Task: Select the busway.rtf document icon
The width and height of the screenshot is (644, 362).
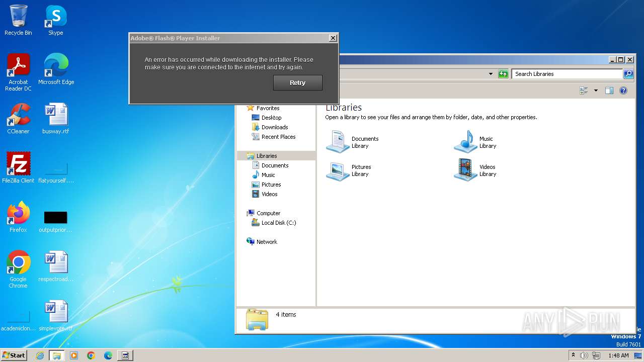Action: coord(56,119)
